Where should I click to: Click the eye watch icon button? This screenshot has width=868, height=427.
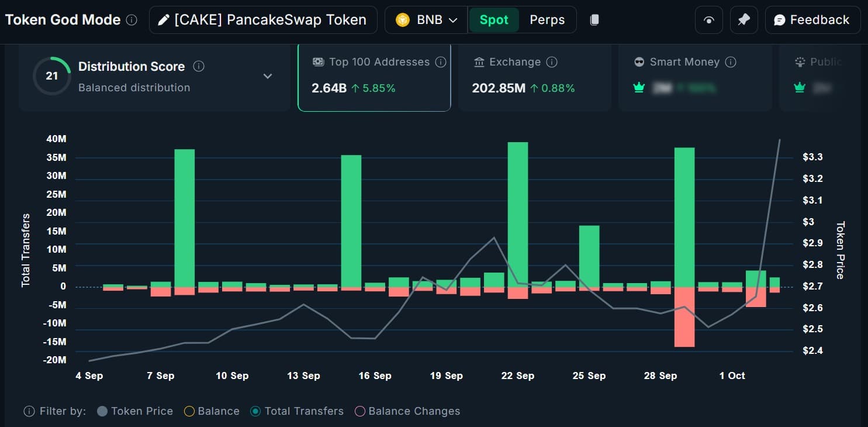[709, 20]
